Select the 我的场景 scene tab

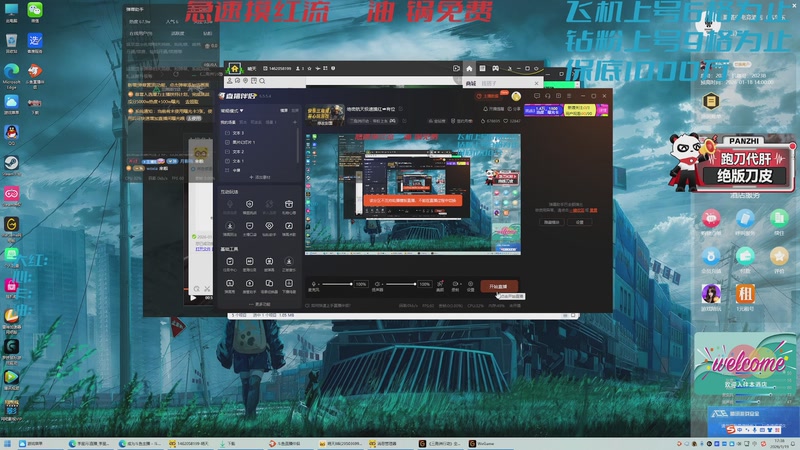pos(228,122)
